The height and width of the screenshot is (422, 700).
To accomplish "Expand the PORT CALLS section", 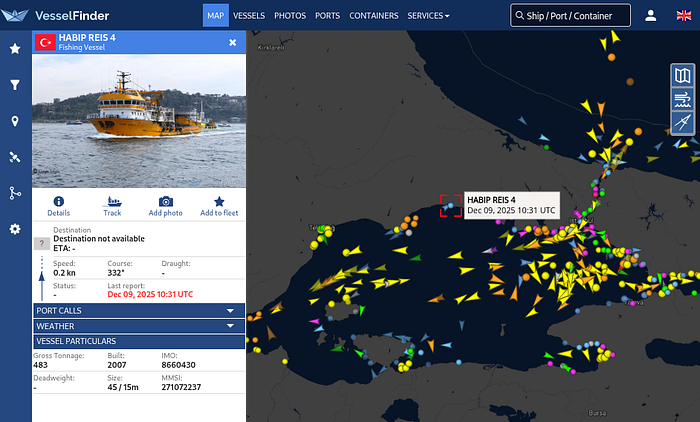I will pyautogui.click(x=139, y=310).
